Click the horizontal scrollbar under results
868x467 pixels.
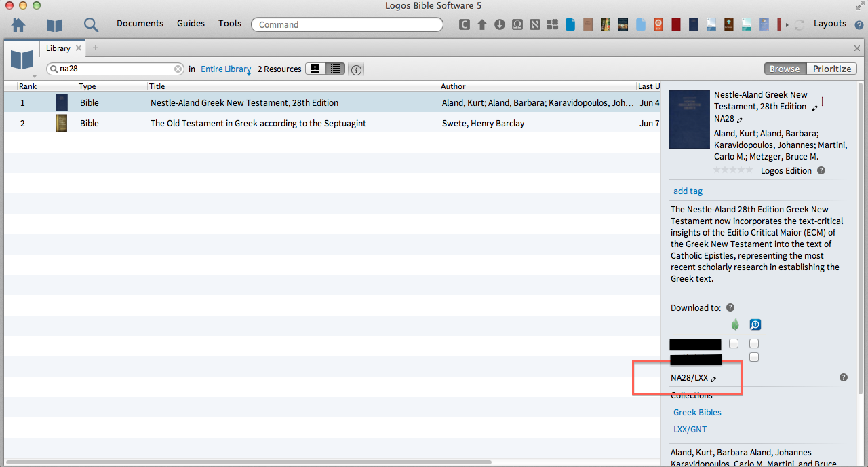pyautogui.click(x=248, y=462)
